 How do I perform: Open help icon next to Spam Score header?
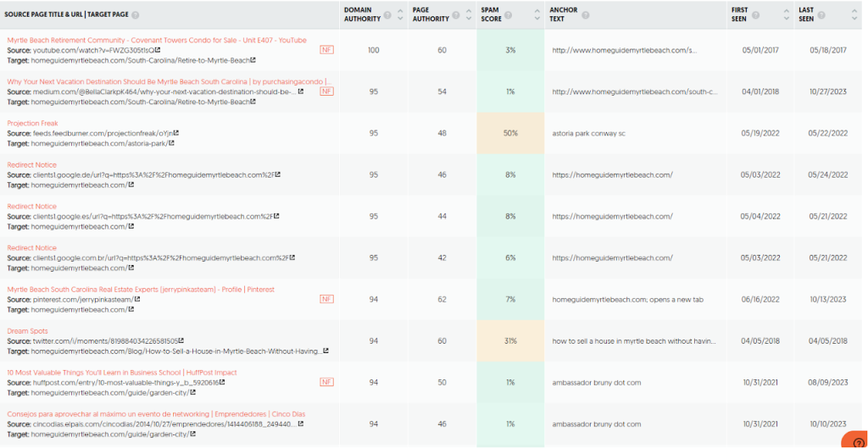point(509,14)
